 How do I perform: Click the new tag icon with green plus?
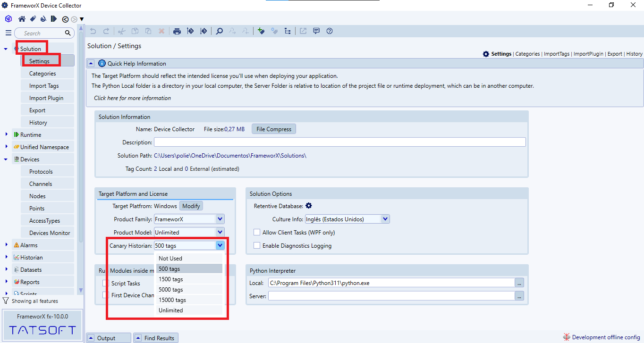click(x=261, y=31)
